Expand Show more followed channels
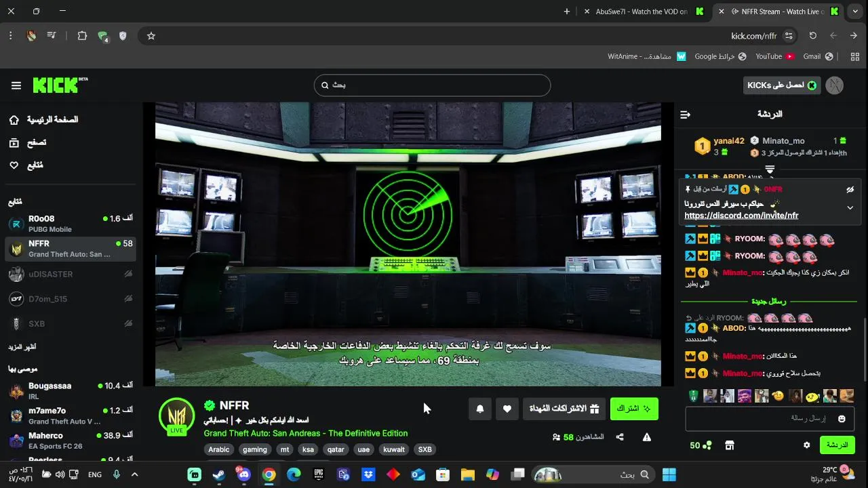 click(22, 347)
